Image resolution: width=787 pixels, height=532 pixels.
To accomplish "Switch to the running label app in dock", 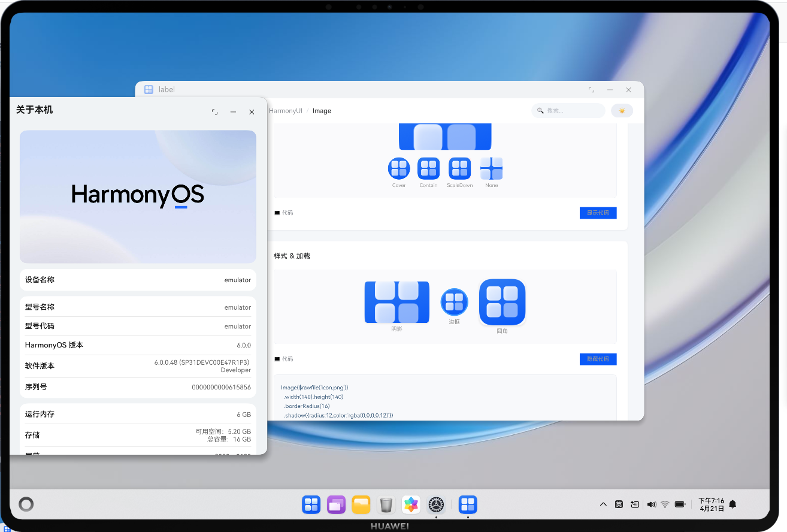I will (468, 504).
